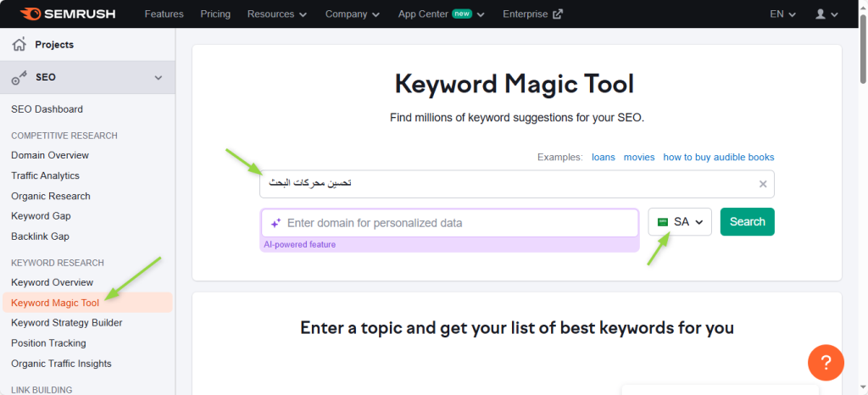The image size is (868, 395).
Task: Clear the keyword field with X icon
Action: pos(762,184)
